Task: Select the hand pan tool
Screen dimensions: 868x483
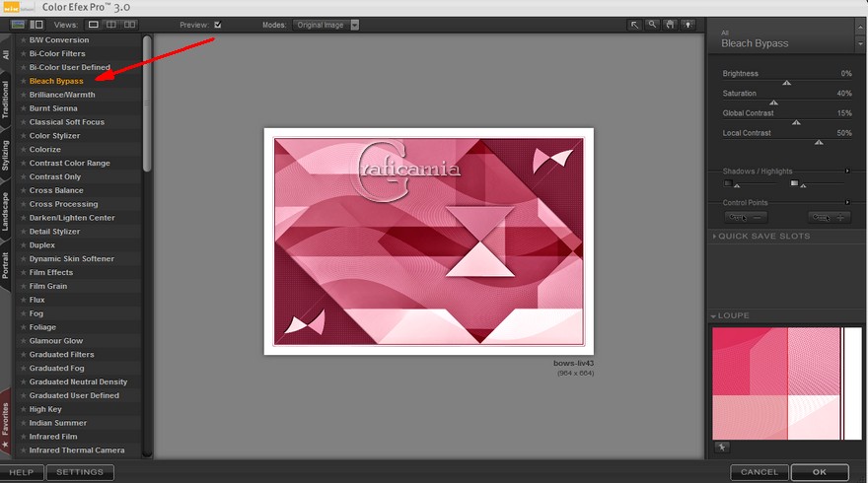Action: (x=670, y=25)
